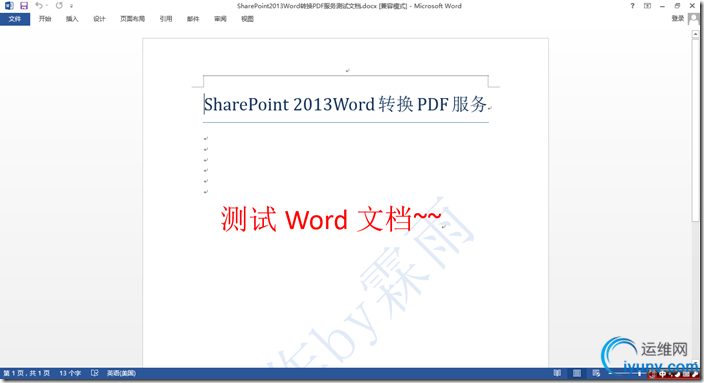This screenshot has height=383, width=704.
Task: Click heading 'SharePoint 2013Word 转换 PDF 服务'
Action: (345, 104)
